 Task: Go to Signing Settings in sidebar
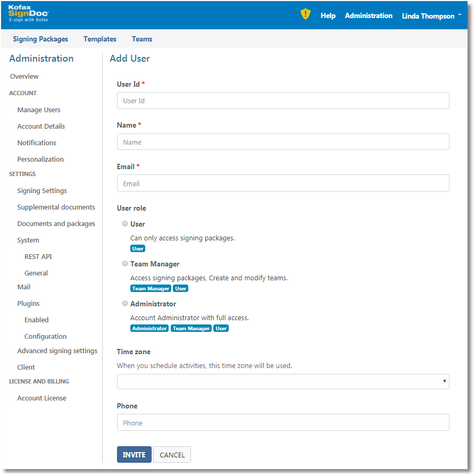(x=42, y=190)
